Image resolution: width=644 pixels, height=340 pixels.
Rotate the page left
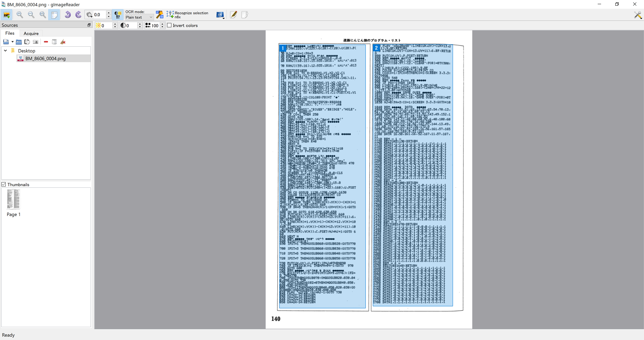coord(67,15)
